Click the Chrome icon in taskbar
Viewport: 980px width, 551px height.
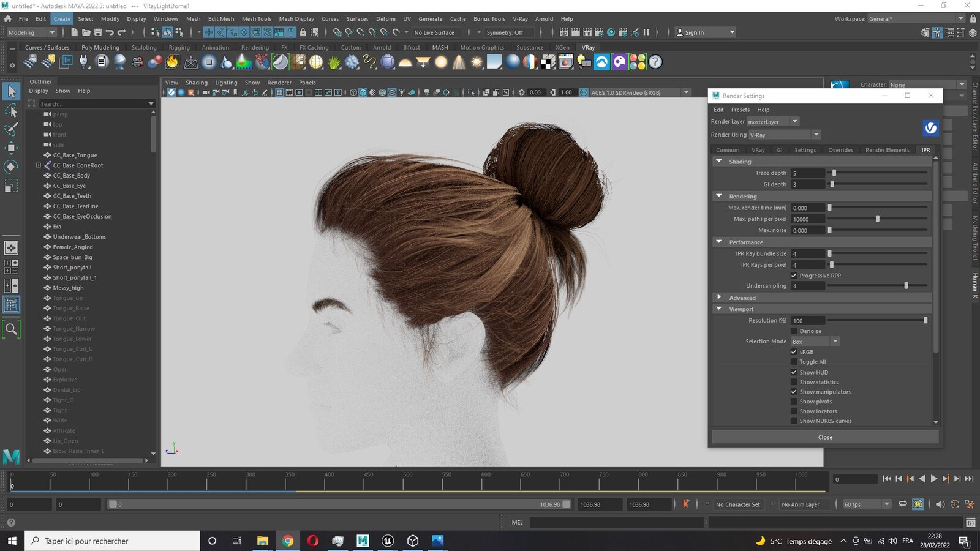click(x=287, y=541)
